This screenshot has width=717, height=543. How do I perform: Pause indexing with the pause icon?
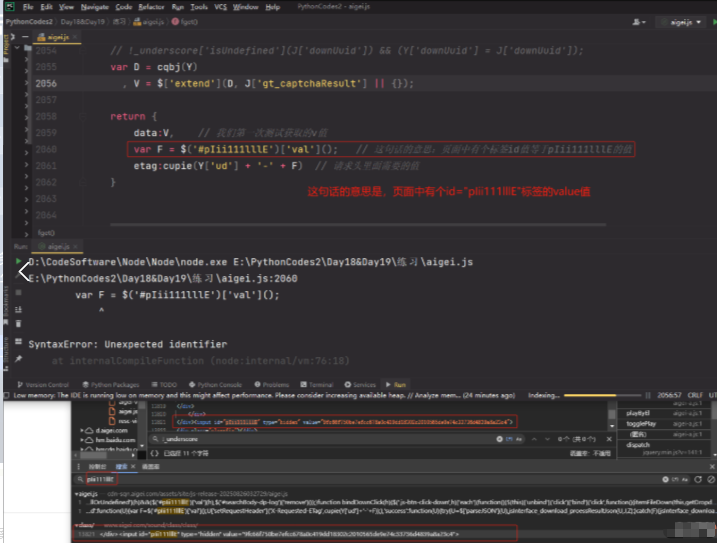click(x=648, y=395)
